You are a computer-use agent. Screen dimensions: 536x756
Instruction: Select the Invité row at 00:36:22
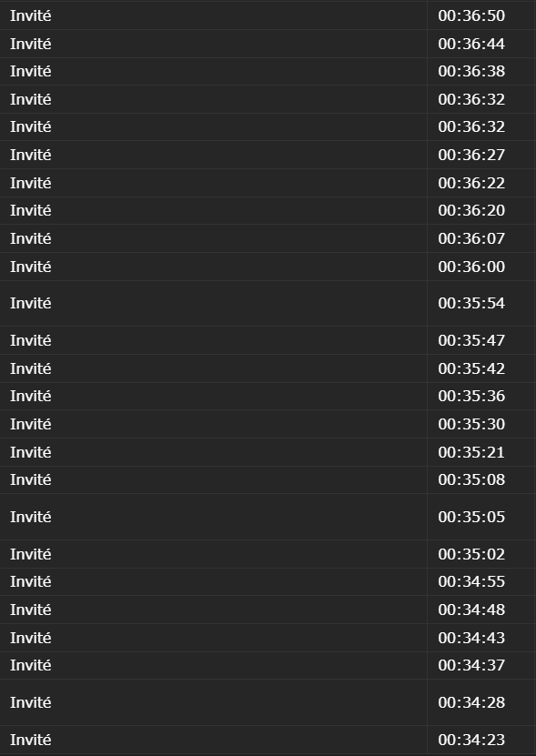[268, 183]
